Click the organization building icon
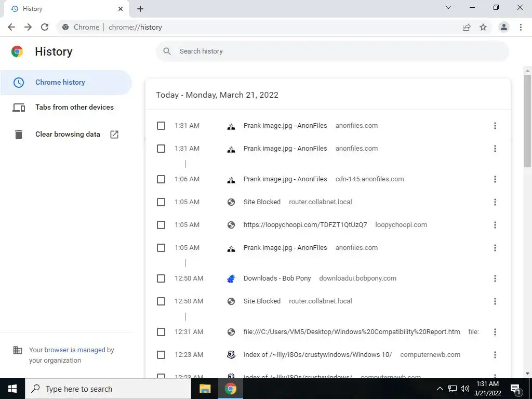 17,350
